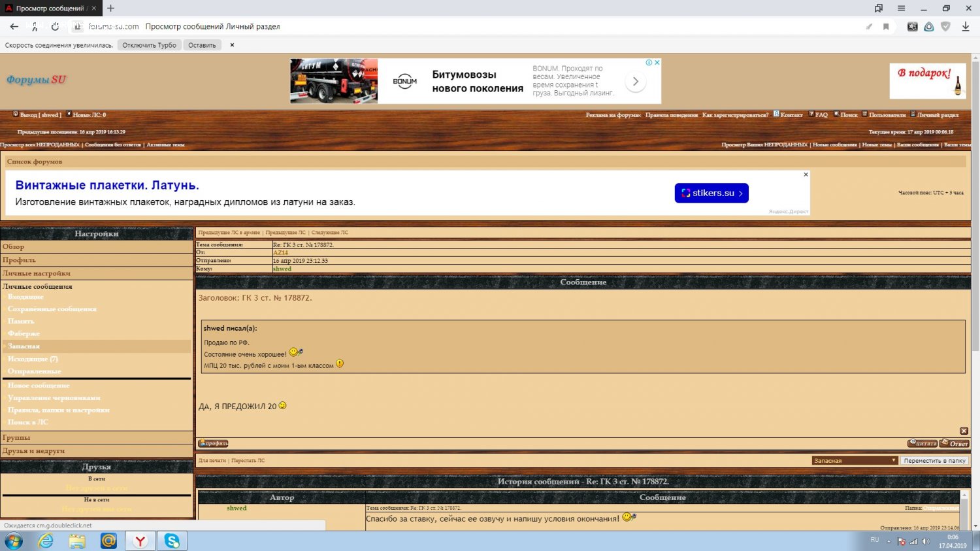Screen dimensions: 980x551
Task: Open Skype from the Windows taskbar
Action: 172,541
